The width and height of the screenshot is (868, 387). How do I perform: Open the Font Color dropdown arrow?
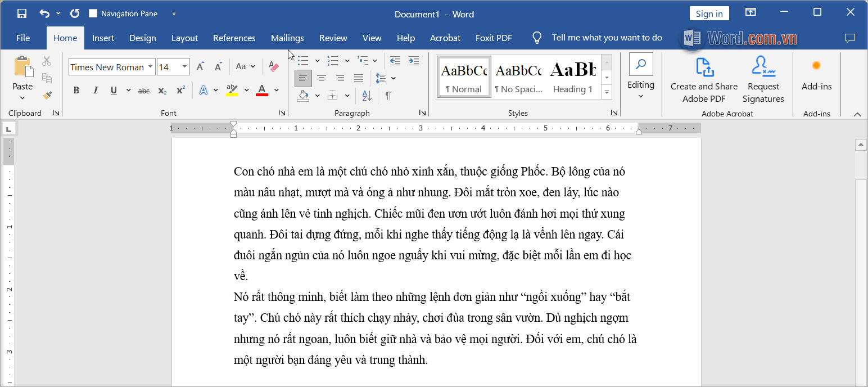[275, 90]
